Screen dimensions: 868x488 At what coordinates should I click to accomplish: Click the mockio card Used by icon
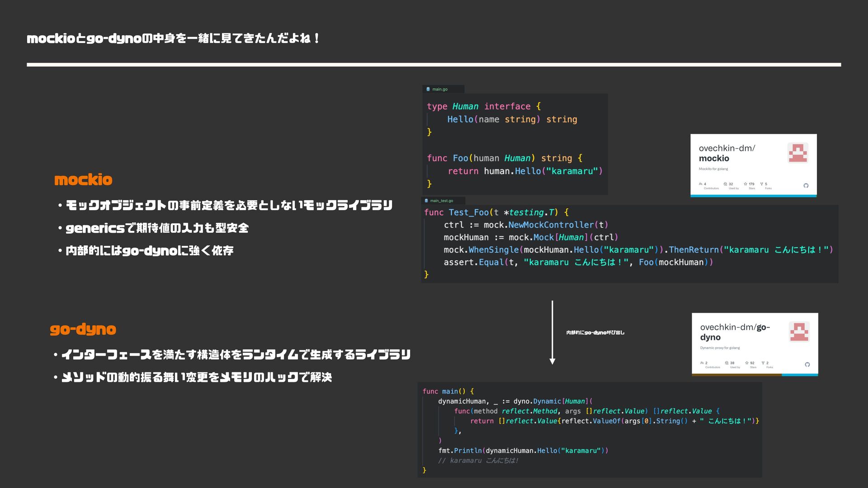(725, 184)
